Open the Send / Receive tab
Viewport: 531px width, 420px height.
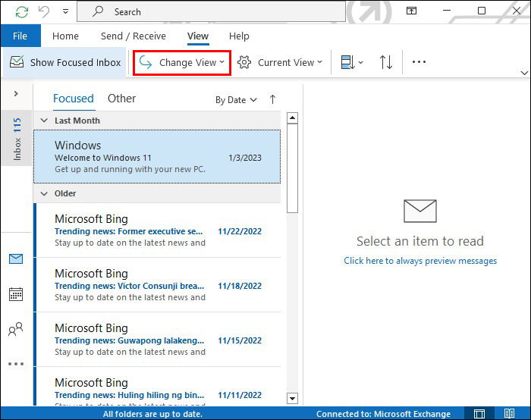134,36
